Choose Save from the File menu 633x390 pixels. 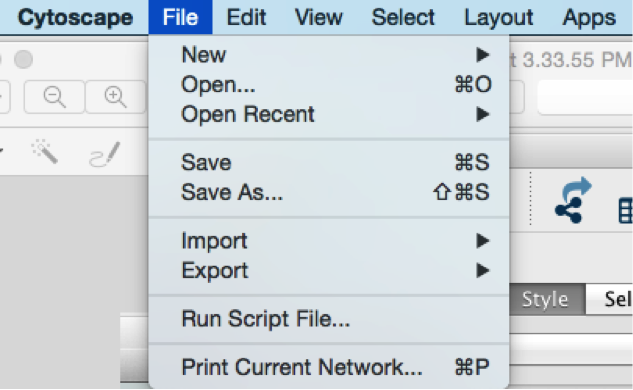[x=329, y=163]
